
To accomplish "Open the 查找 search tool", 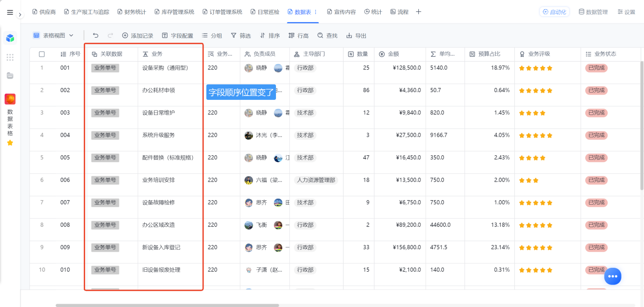I will pyautogui.click(x=327, y=35).
